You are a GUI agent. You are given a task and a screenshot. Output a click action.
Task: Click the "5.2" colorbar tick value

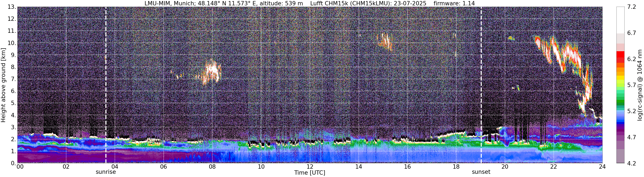click(x=632, y=111)
